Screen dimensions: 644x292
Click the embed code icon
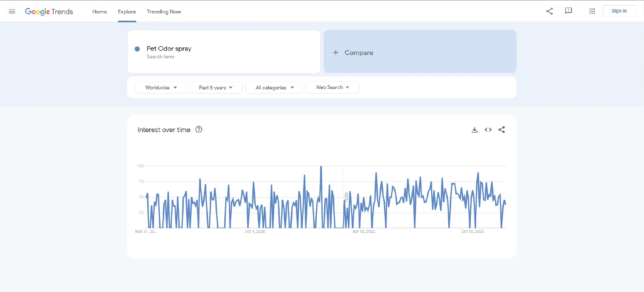488,130
